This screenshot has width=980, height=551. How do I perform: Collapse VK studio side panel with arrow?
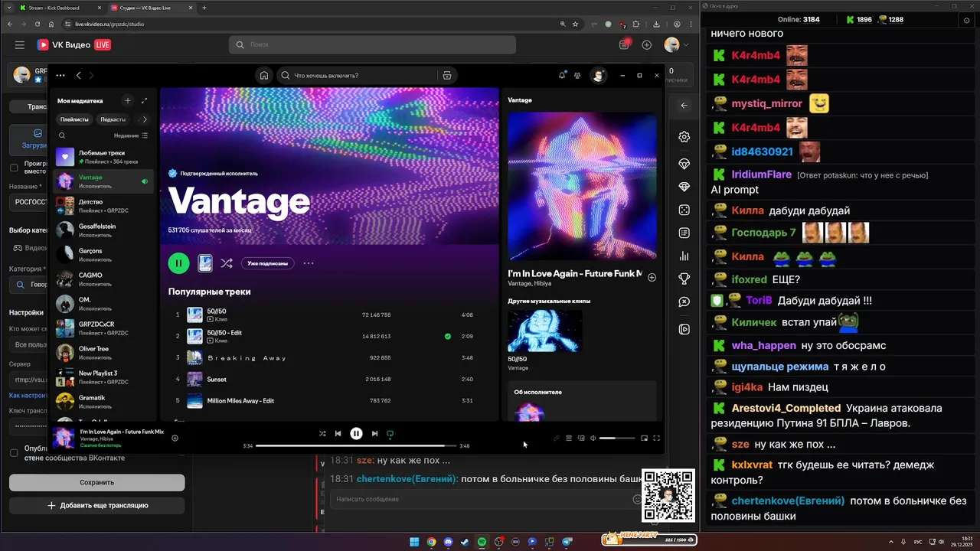(684, 106)
